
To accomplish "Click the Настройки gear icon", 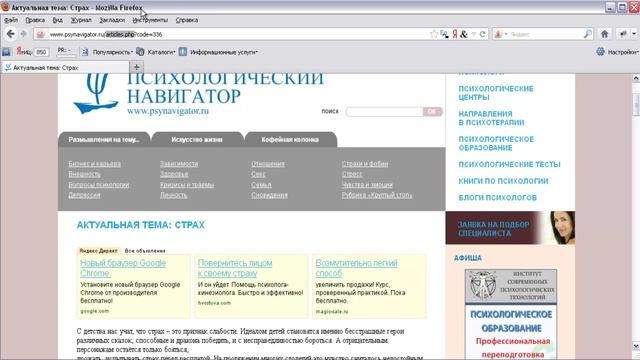I will [600, 52].
